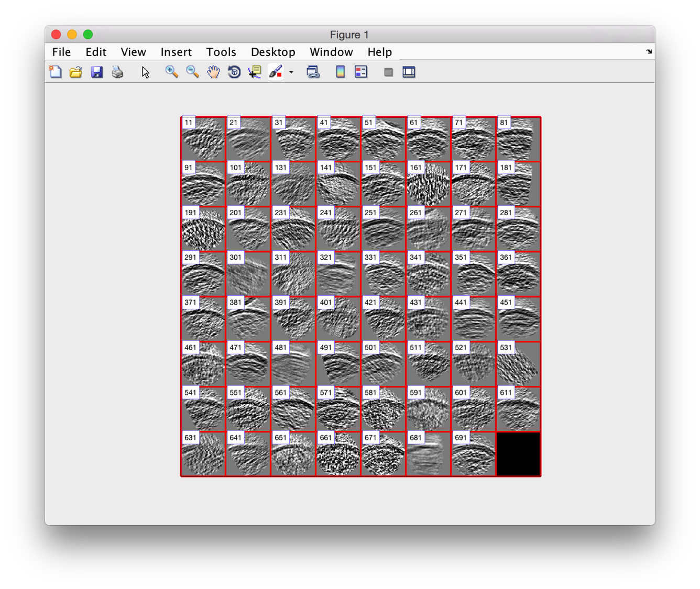Screen dimensions: 700x589
Task: Open the Tools menu
Action: tap(221, 52)
